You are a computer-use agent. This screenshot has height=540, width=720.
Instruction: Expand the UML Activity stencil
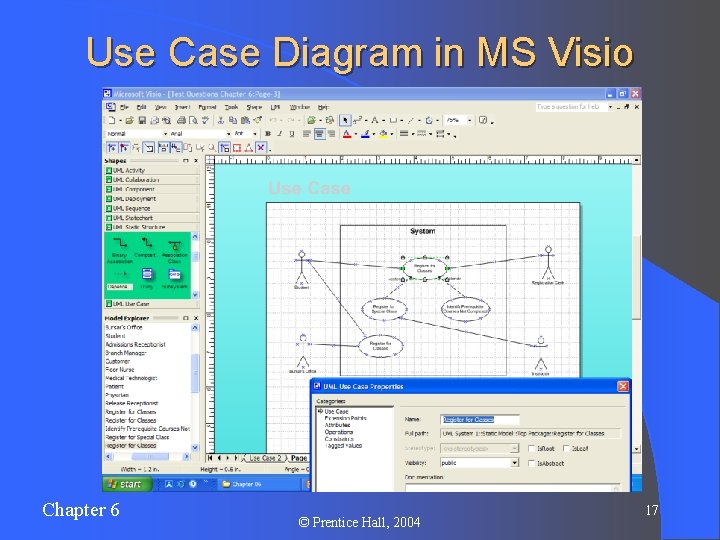point(152,170)
